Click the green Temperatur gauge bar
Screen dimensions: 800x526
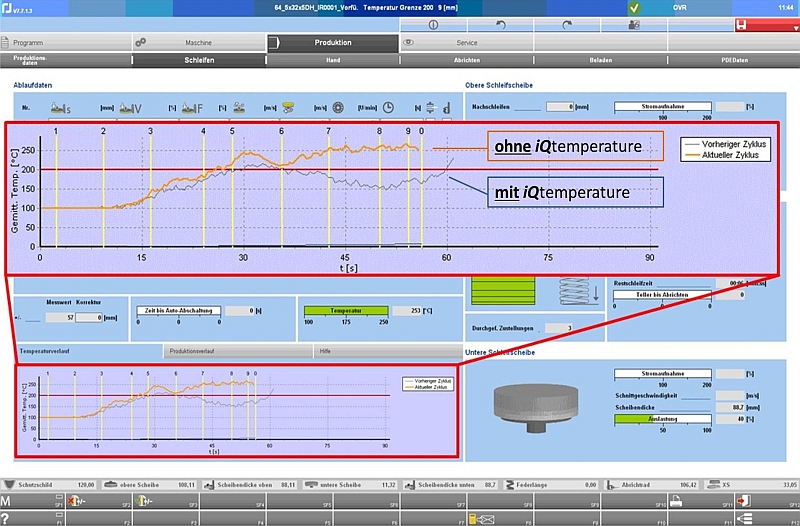346,311
